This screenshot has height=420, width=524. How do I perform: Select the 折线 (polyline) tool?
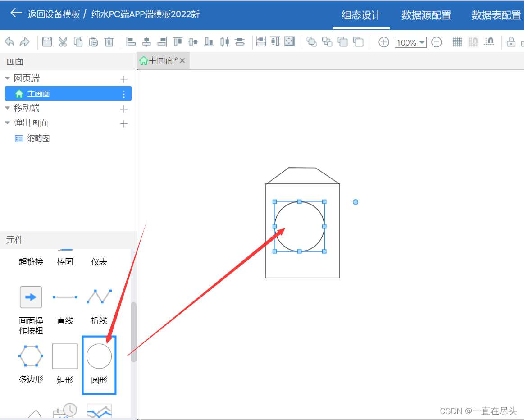(x=99, y=297)
